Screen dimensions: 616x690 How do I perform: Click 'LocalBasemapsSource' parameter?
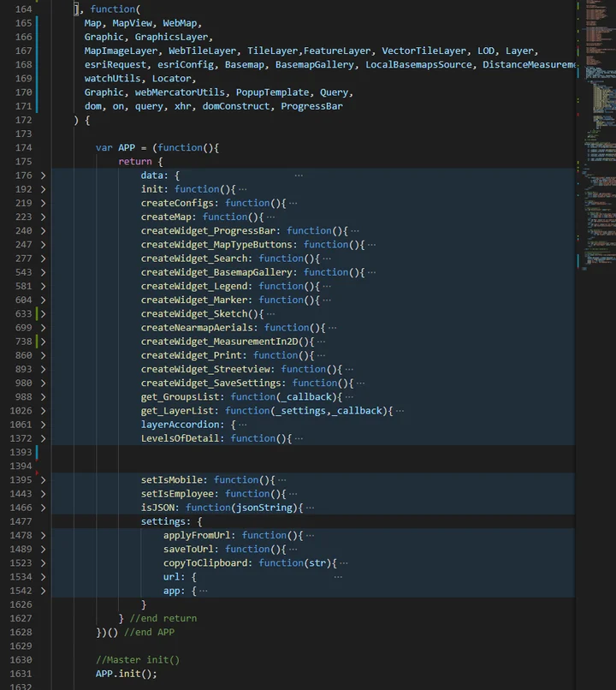(418, 65)
